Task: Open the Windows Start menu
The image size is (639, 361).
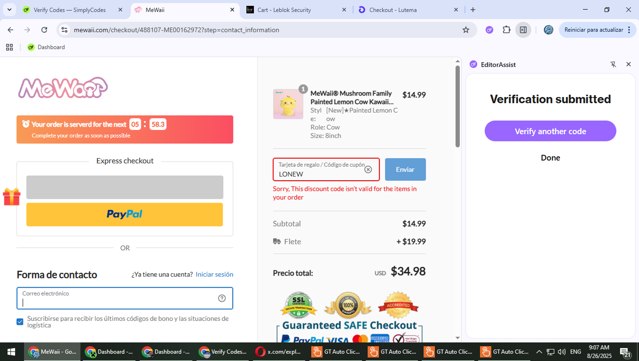Action: [11, 352]
